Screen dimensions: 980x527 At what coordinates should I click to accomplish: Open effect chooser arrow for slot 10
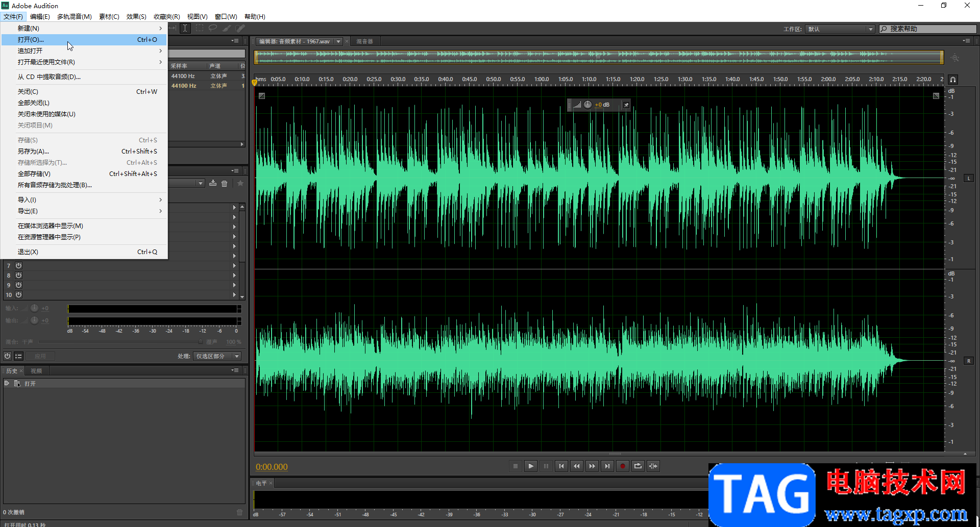[234, 294]
